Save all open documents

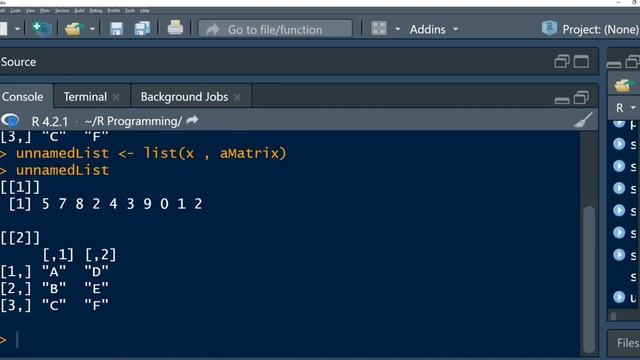click(x=142, y=29)
